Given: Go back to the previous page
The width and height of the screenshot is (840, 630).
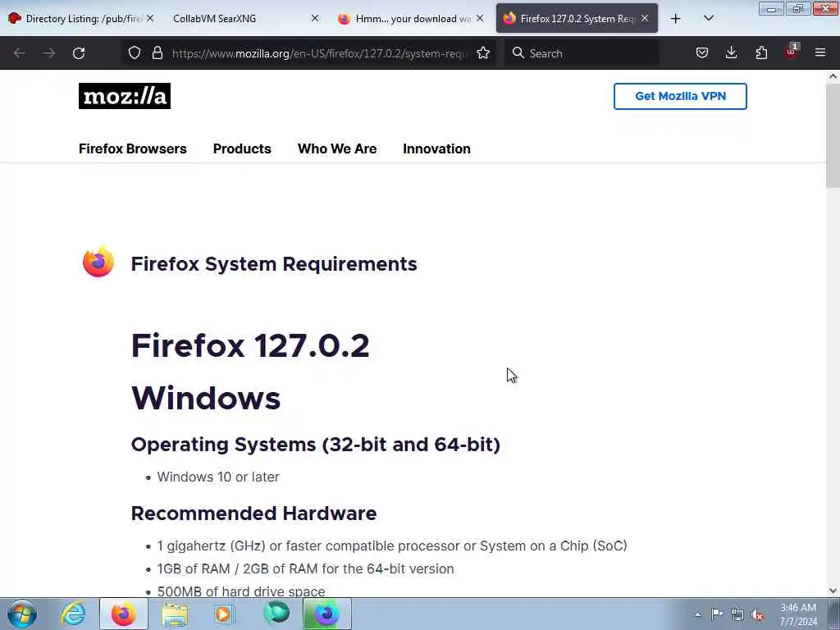Looking at the screenshot, I should click(20, 53).
